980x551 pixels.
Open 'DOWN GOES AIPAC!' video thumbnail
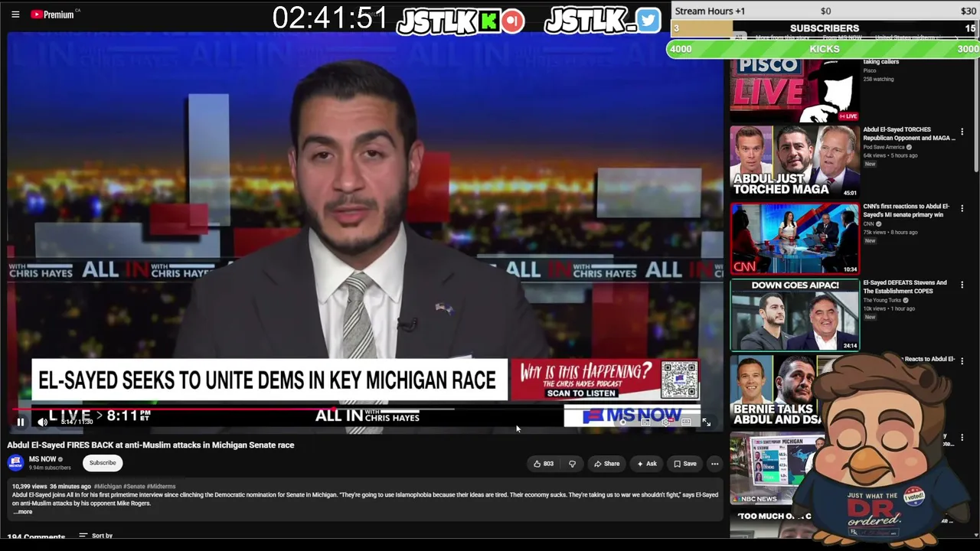(x=795, y=315)
